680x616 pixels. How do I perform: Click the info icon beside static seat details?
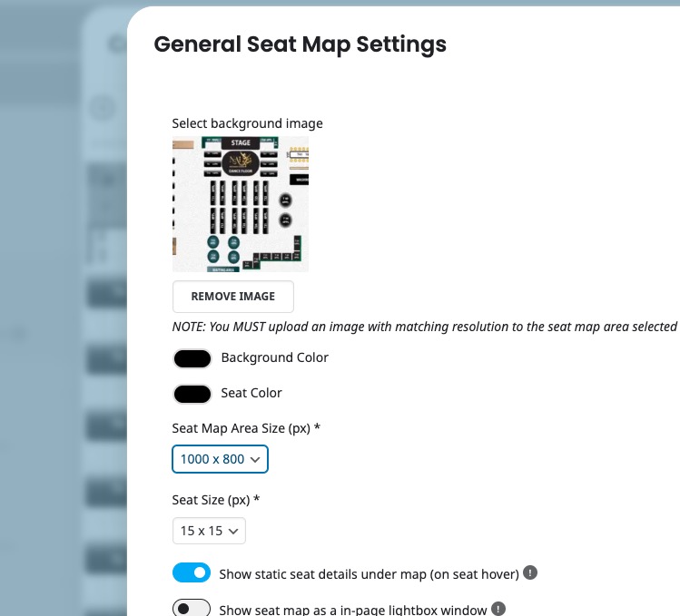click(x=530, y=572)
